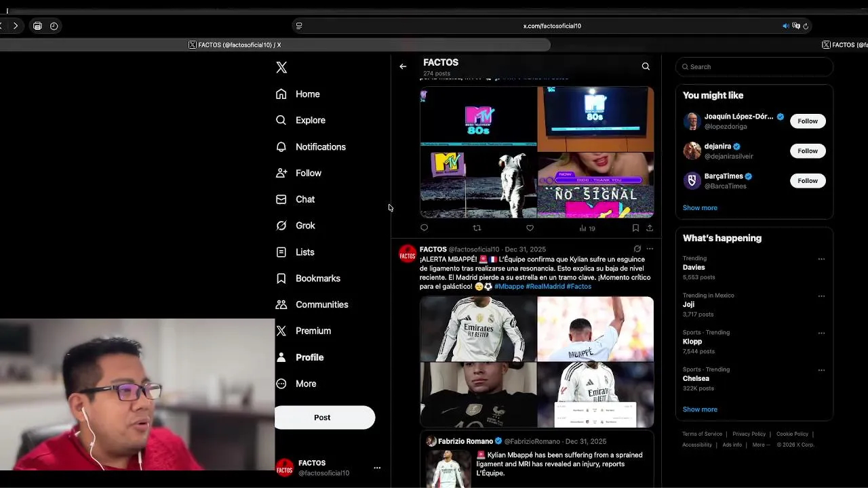This screenshot has width=868, height=488.
Task: Open options for the Davies trend
Action: 821,259
